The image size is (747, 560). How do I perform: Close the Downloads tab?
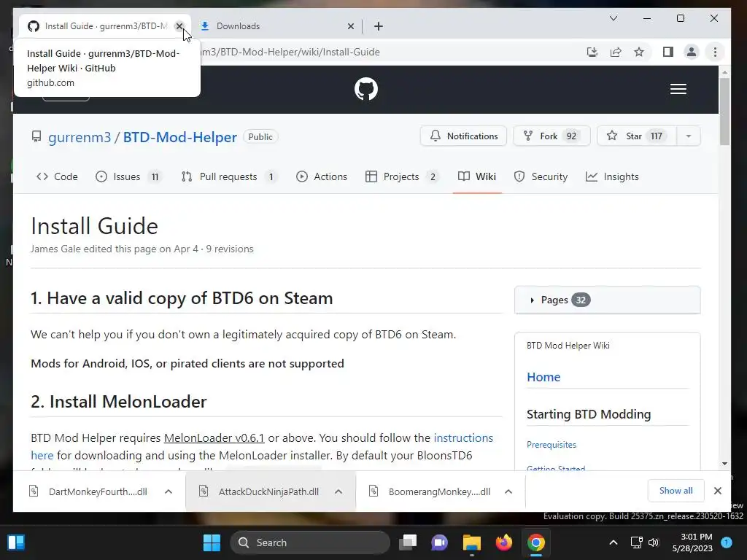point(351,26)
